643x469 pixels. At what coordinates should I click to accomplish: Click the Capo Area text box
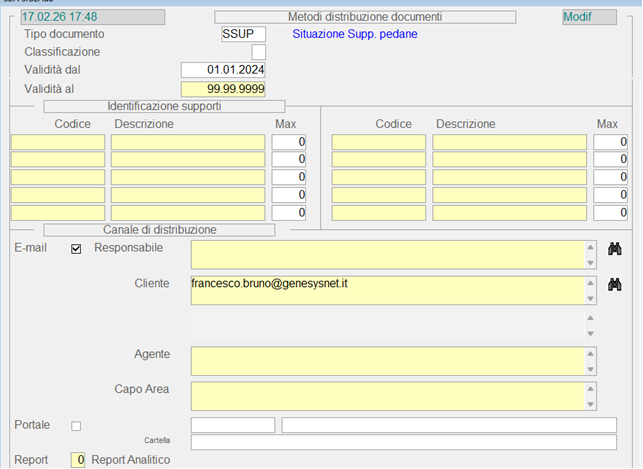(x=385, y=396)
